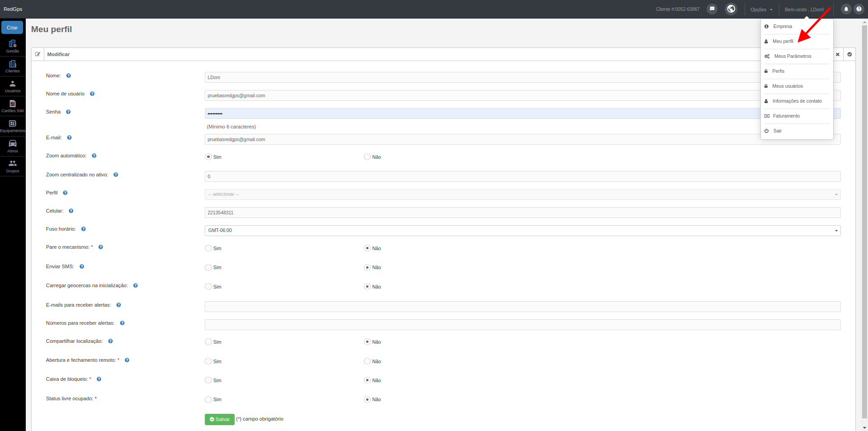Open Equipamentos in the sidebar
Image resolution: width=868 pixels, height=431 pixels.
13,126
